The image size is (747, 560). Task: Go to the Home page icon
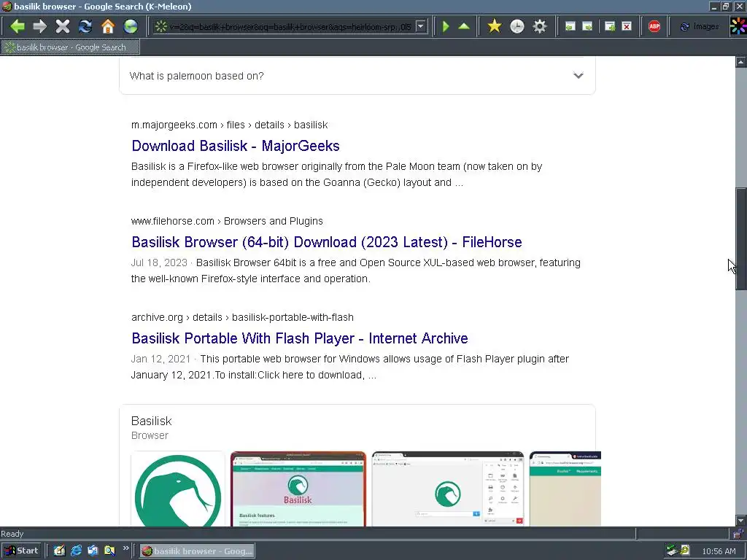click(x=108, y=26)
